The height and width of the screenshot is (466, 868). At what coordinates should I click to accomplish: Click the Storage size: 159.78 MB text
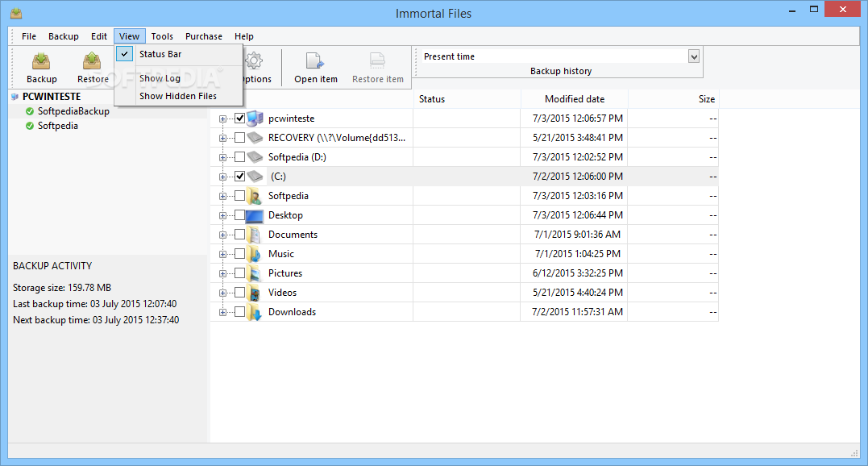click(62, 288)
